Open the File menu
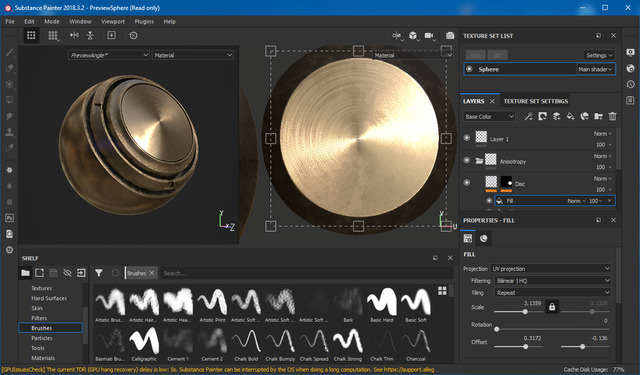The image size is (640, 375). (x=10, y=21)
